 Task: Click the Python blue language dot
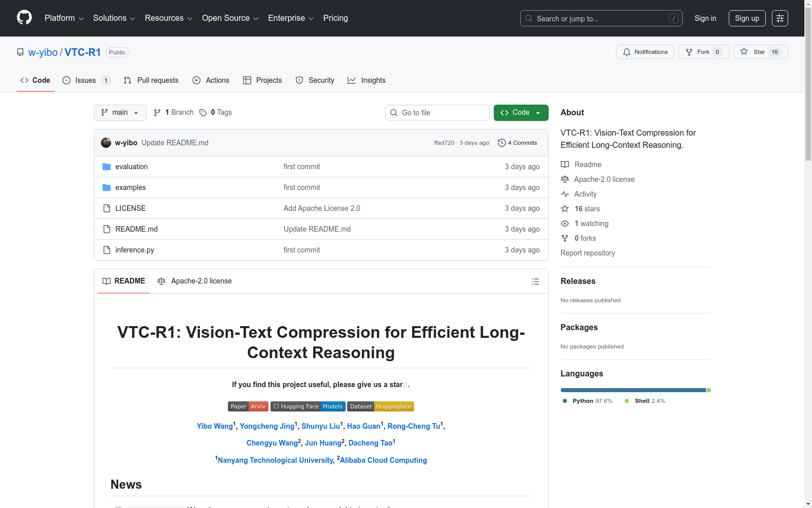(x=565, y=401)
